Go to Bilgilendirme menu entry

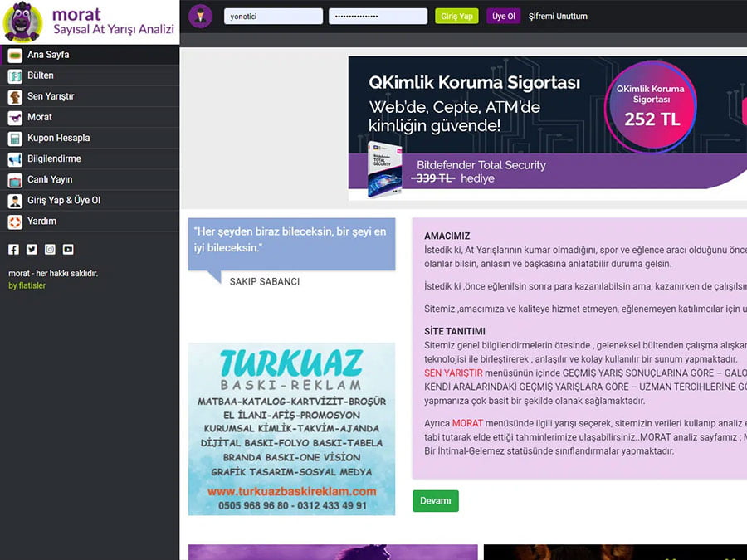(x=90, y=159)
